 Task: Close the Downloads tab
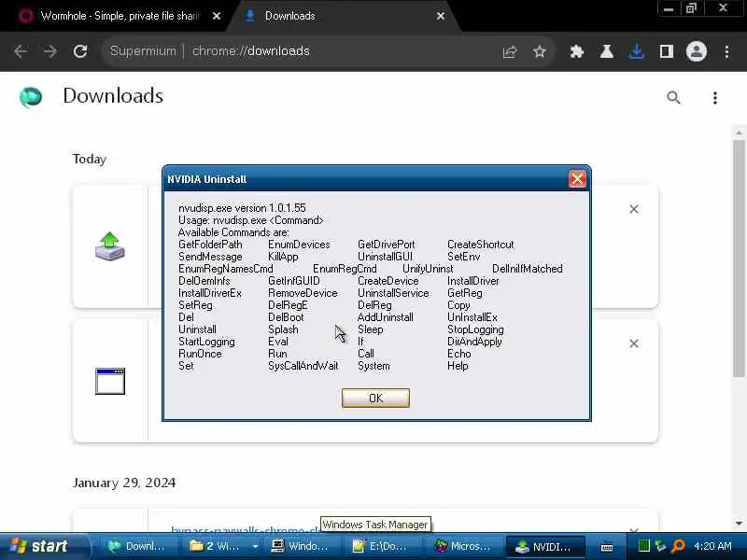click(441, 16)
